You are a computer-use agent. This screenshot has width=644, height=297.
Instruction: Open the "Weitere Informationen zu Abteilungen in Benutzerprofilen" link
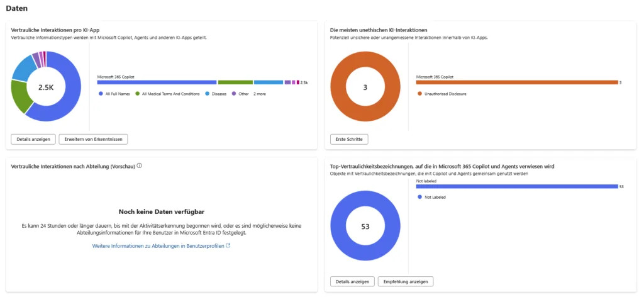[x=158, y=245]
